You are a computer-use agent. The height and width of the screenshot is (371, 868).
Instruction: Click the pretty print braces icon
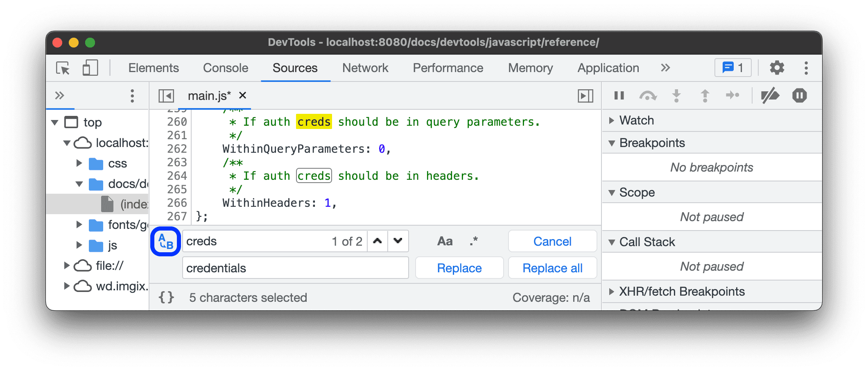(166, 297)
